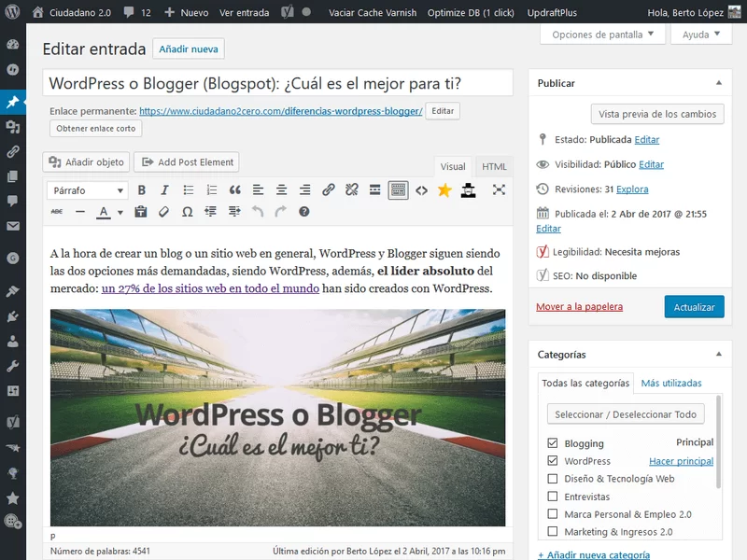This screenshot has width=747, height=560.
Task: Check Marketing & Ingresos 2.0 category
Action: coord(553,531)
